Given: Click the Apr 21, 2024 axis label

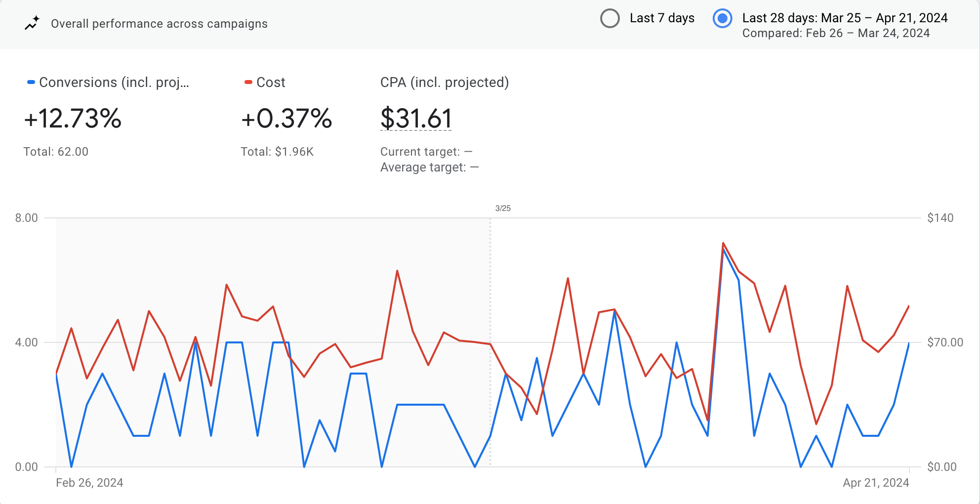Looking at the screenshot, I should point(876,483).
